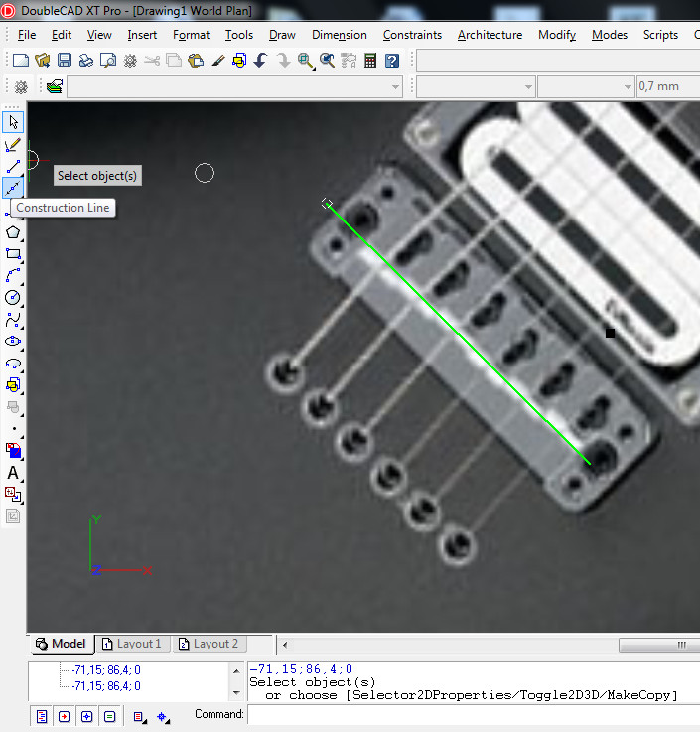Click the Command input field

[x=473, y=714]
